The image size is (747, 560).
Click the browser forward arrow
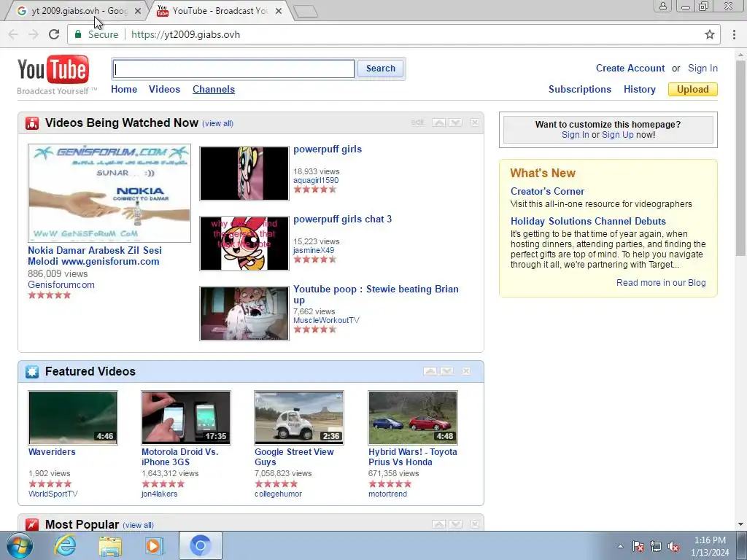click(33, 34)
